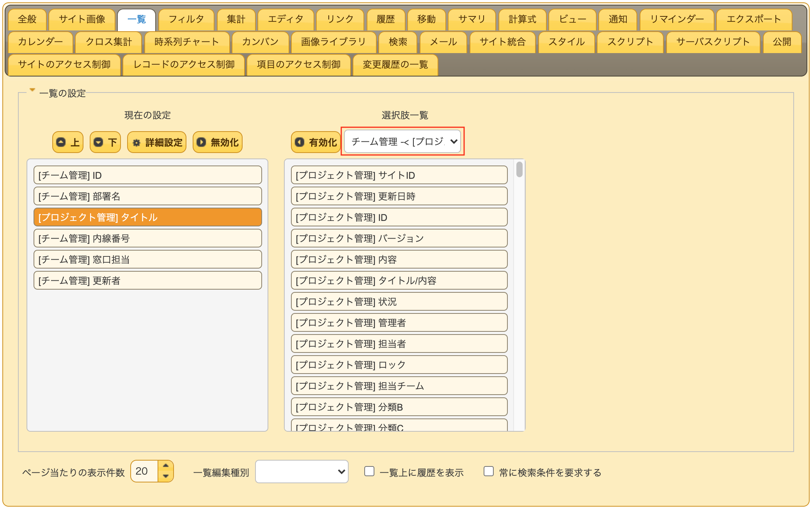The height and width of the screenshot is (509, 812).
Task: Select [プロジェクト管理] ロック option
Action: (x=399, y=365)
